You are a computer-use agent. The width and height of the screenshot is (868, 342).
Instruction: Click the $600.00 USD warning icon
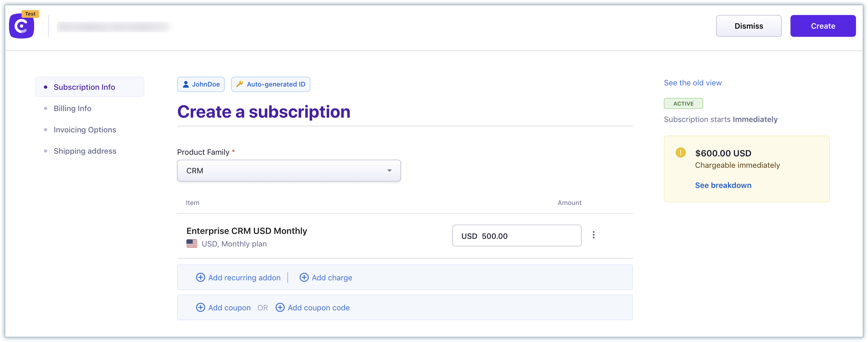pos(682,152)
